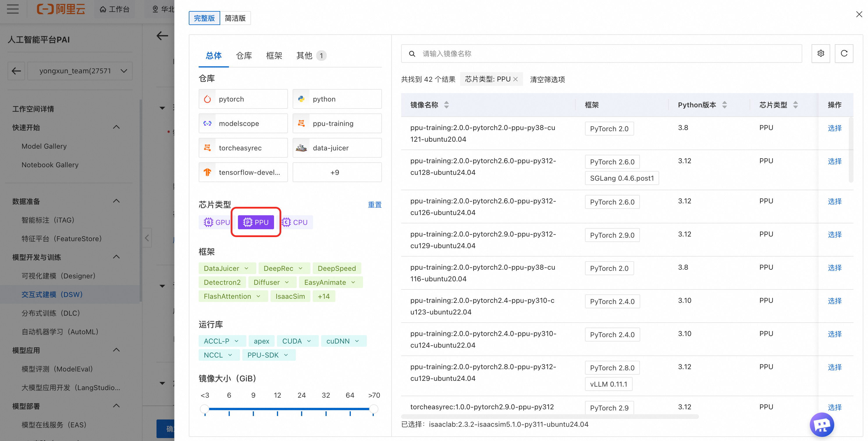Screen dimensions: 868x441
Task: Refresh the image list
Action: 844,53
